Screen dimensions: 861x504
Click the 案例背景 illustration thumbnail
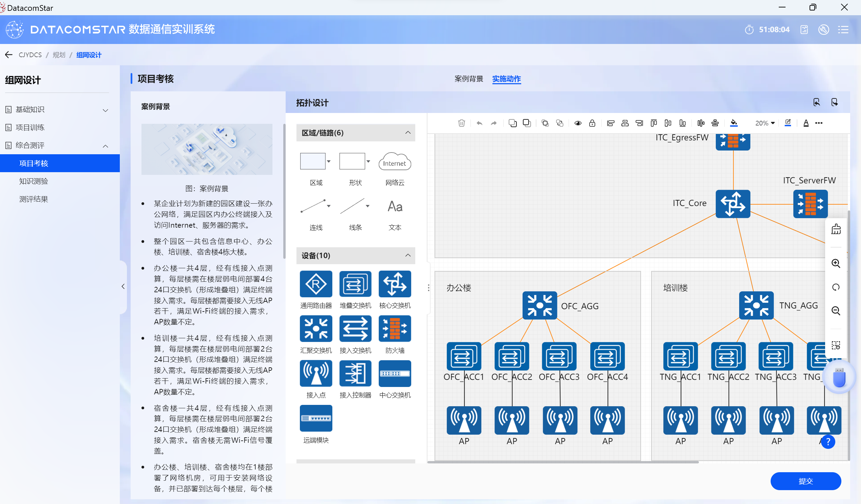(x=207, y=149)
